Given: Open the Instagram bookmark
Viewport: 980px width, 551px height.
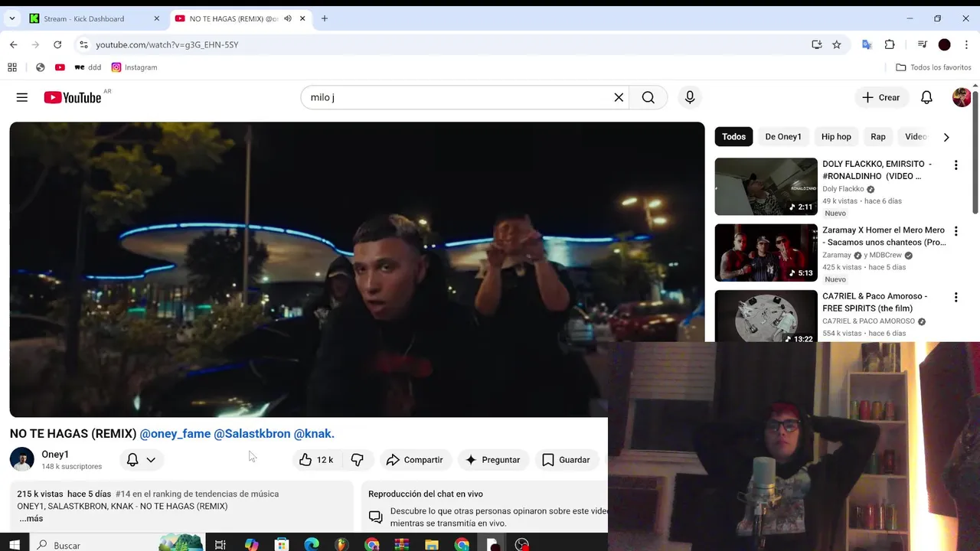Looking at the screenshot, I should (134, 67).
